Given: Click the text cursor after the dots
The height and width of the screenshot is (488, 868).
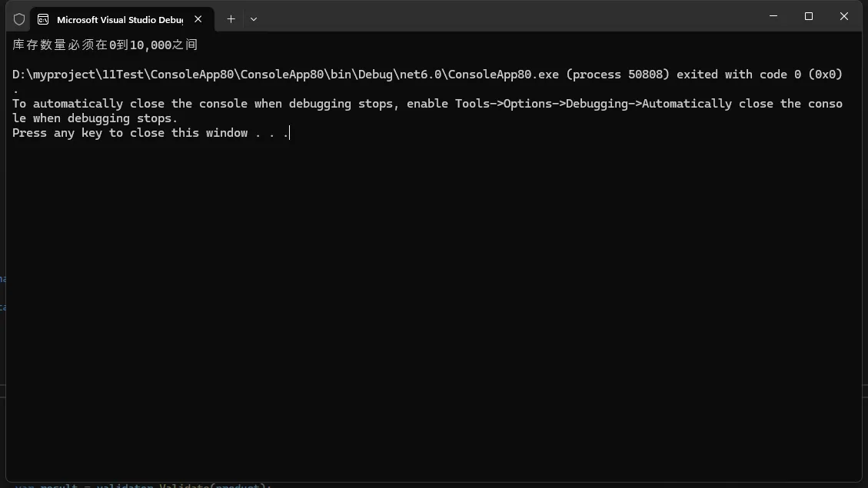Looking at the screenshot, I should [290, 133].
